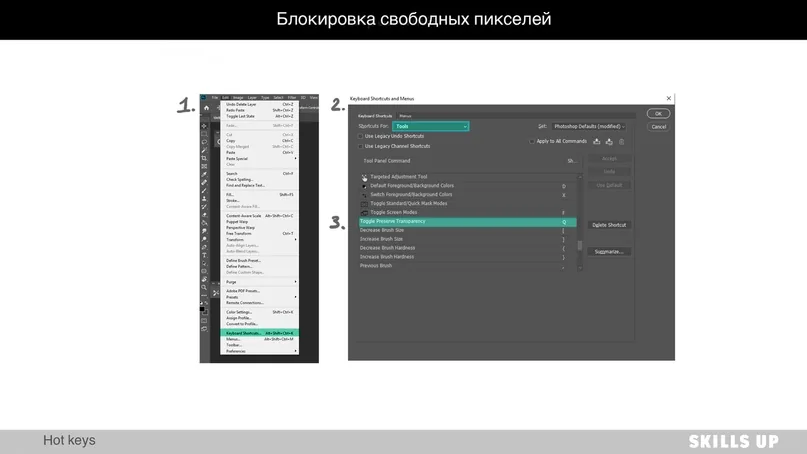Select Default Foreground/Background Colors row
Image resolution: width=807 pixels, height=454 pixels.
point(467,186)
